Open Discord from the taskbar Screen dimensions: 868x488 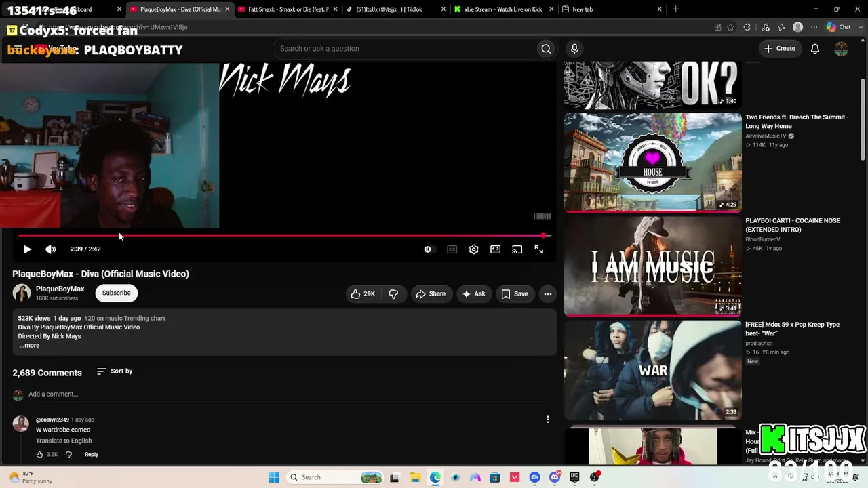click(555, 477)
